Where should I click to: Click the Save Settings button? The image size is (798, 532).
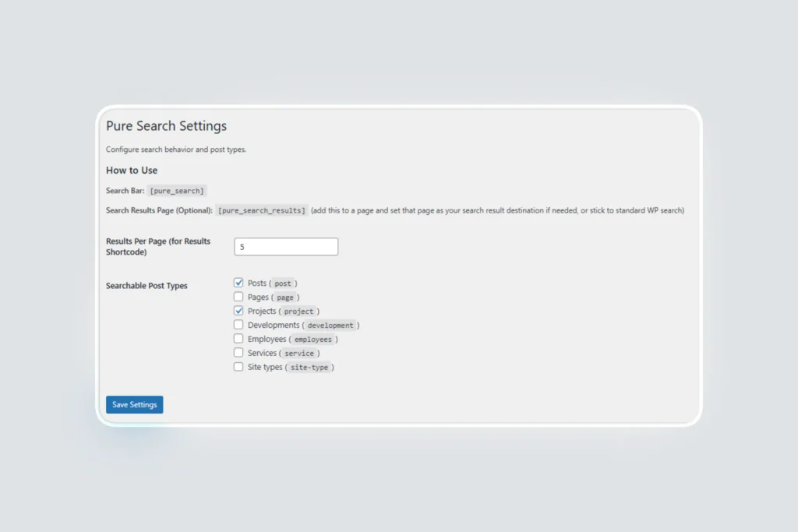click(x=134, y=404)
